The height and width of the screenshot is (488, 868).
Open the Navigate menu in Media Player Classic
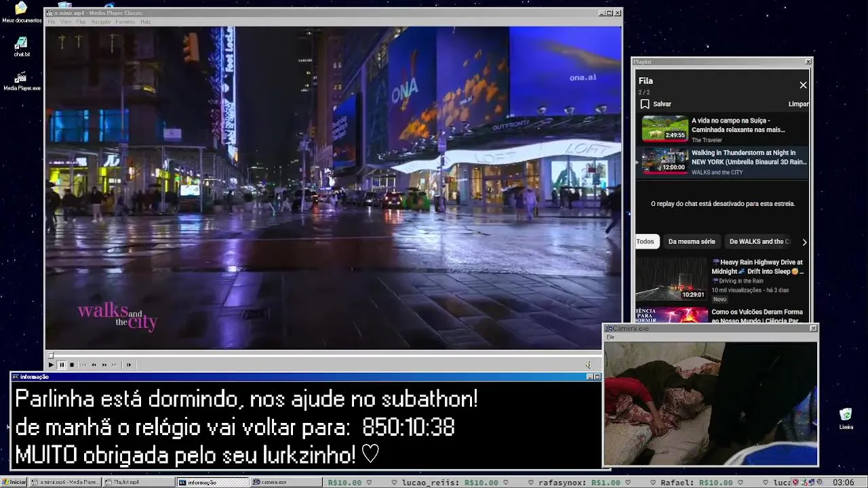[x=100, y=22]
